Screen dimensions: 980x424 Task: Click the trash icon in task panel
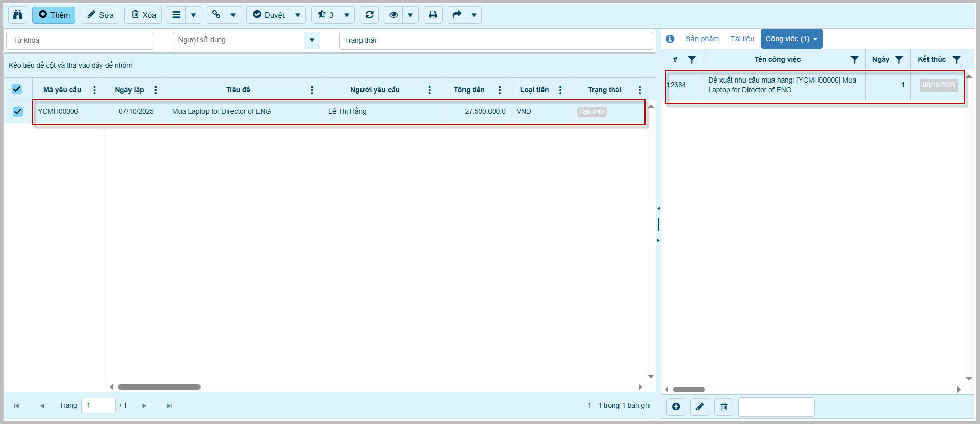(724, 407)
